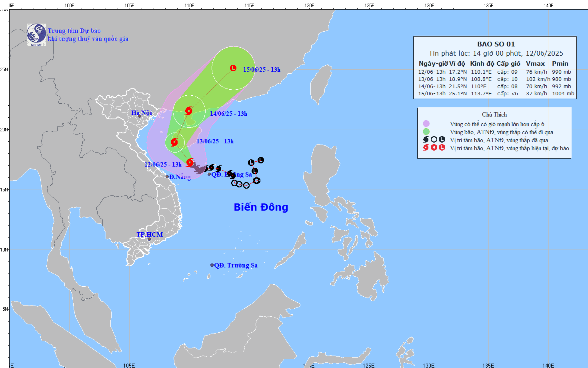Image resolution: width=588 pixels, height=368 pixels.
Task: Click the map label 14/06/25 - 13h
Action: tap(228, 114)
